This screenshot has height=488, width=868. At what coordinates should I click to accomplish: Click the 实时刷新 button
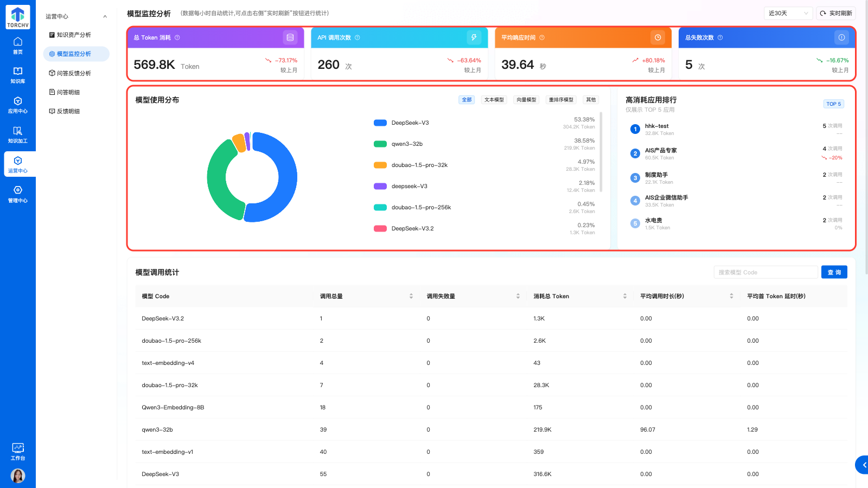click(836, 13)
